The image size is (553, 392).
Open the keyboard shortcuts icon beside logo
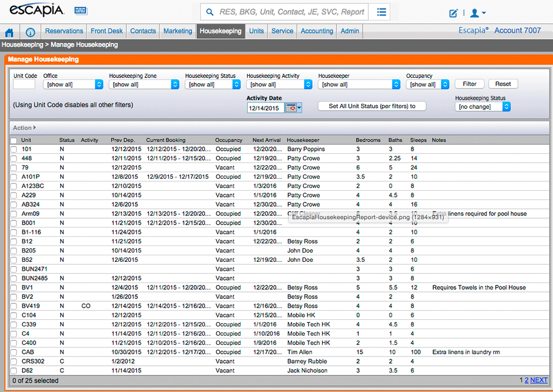click(81, 10)
